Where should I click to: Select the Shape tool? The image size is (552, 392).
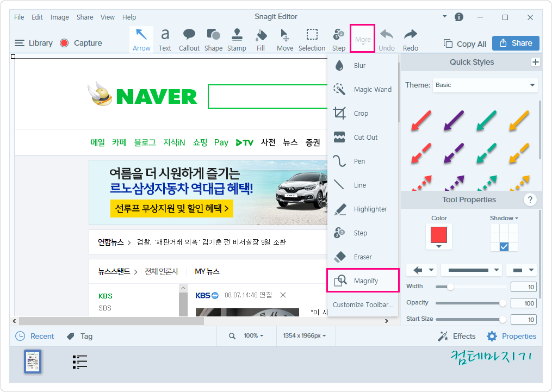pos(213,39)
